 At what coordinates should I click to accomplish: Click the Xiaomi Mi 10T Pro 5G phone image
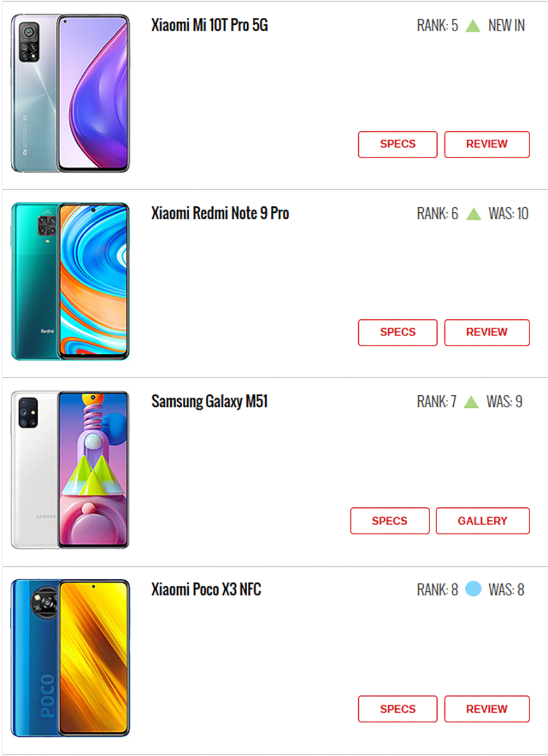[70, 93]
